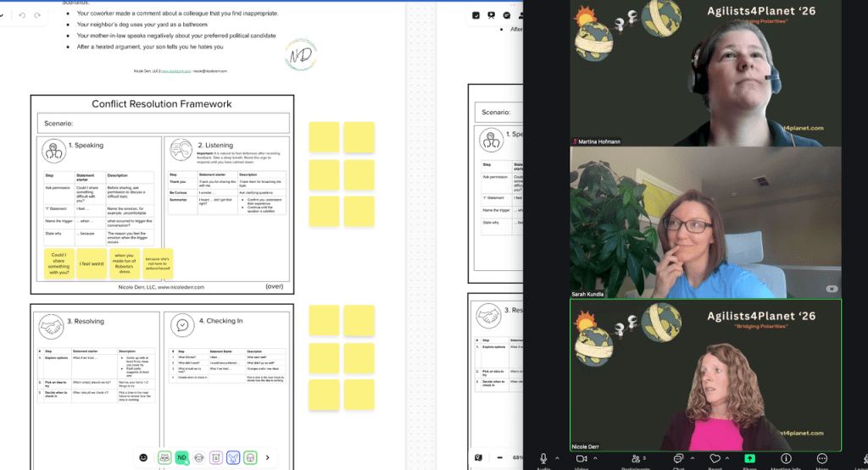
Task: Click the '4. Checking In' bubble icon
Action: point(182,325)
